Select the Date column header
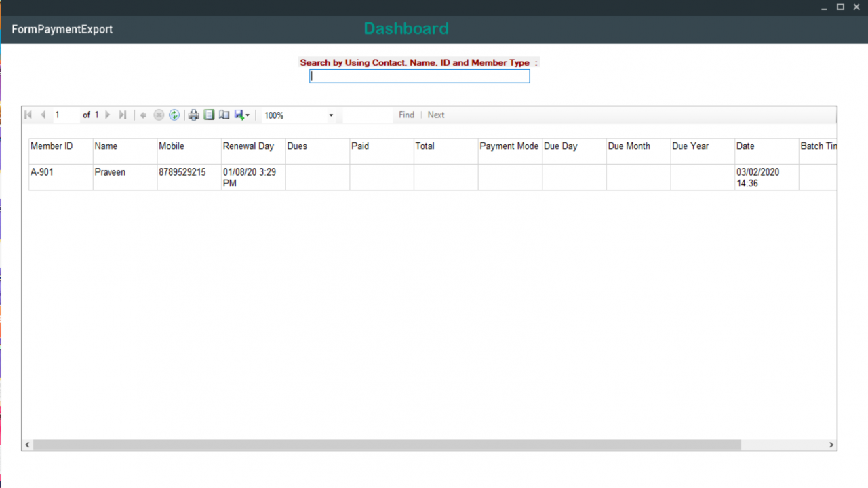Viewport: 868px width, 488px height. [x=767, y=151]
